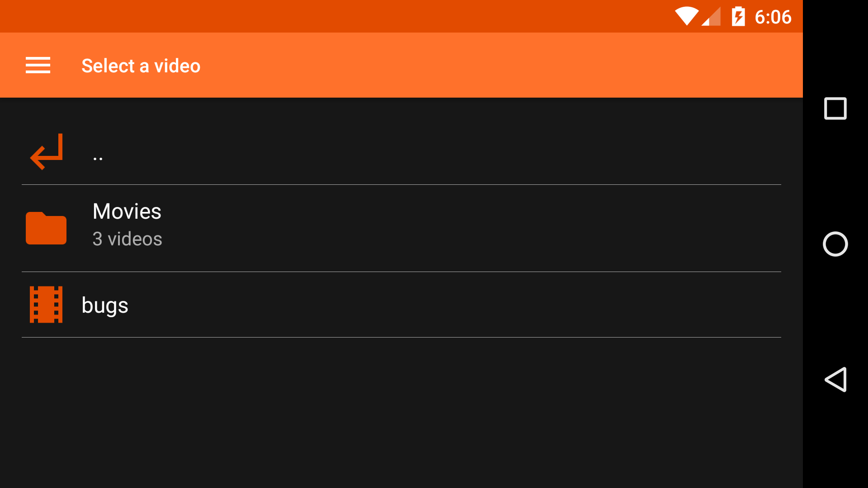Open the Movies folder icon
Image resolution: width=868 pixels, height=488 pixels.
coord(46,228)
